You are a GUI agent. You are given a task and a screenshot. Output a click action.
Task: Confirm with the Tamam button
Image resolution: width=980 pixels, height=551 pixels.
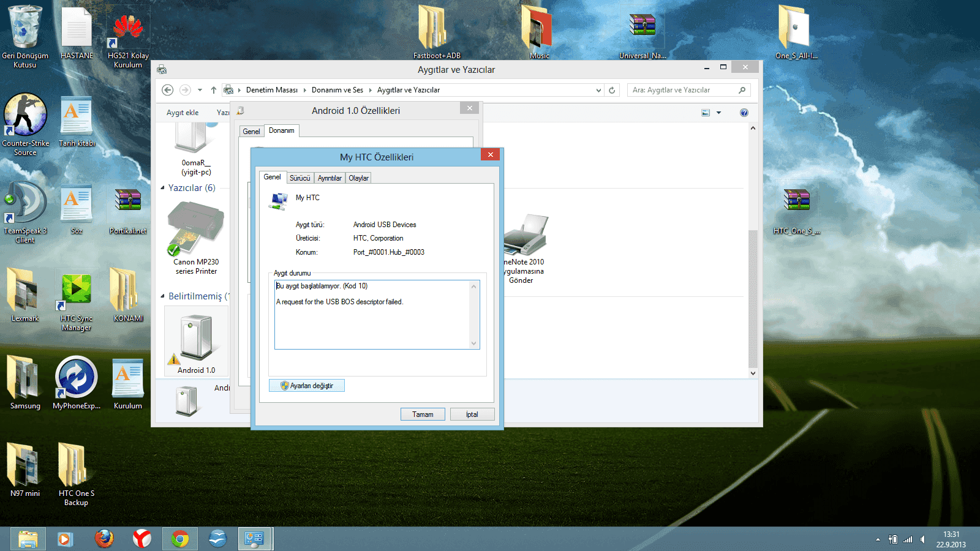[x=423, y=414]
